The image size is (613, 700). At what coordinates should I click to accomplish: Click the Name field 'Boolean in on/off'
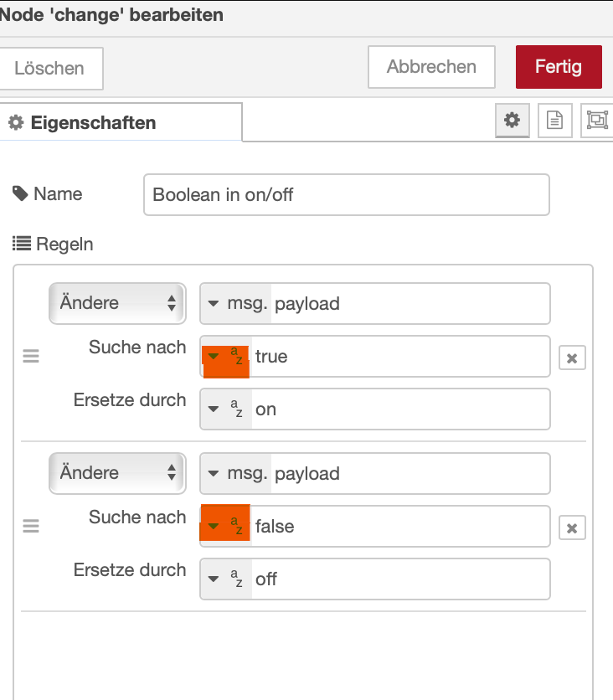point(346,195)
